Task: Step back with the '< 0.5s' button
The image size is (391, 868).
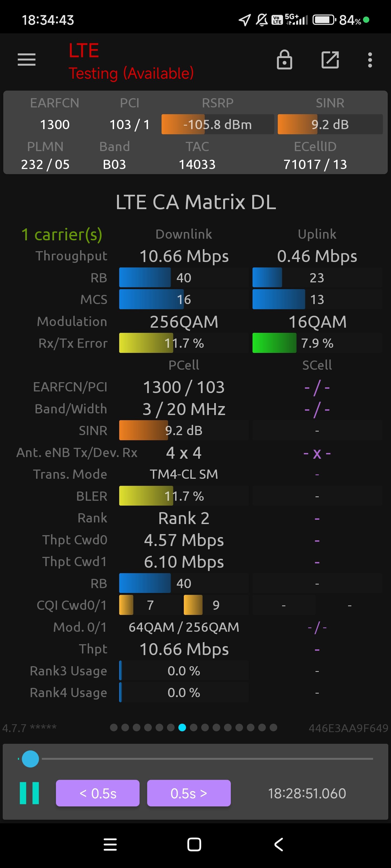Action: pyautogui.click(x=98, y=793)
